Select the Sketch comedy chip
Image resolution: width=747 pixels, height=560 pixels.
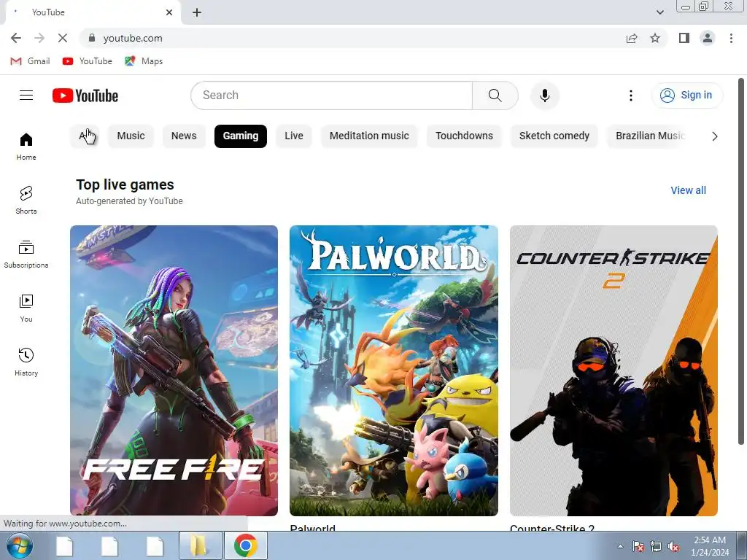coord(554,136)
